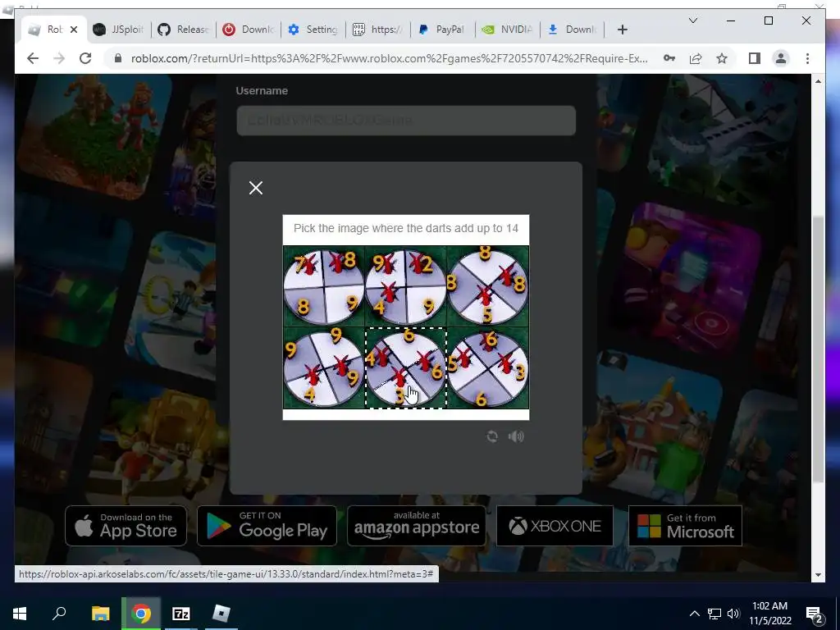This screenshot has width=840, height=630.
Task: Switch to the Settings tab
Action: pyautogui.click(x=313, y=30)
